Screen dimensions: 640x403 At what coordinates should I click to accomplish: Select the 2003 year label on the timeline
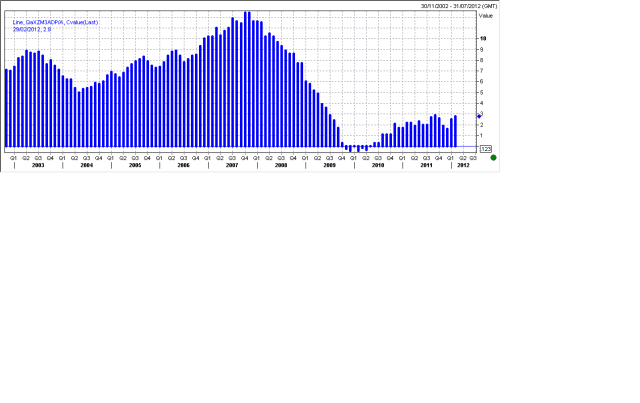pyautogui.click(x=38, y=165)
